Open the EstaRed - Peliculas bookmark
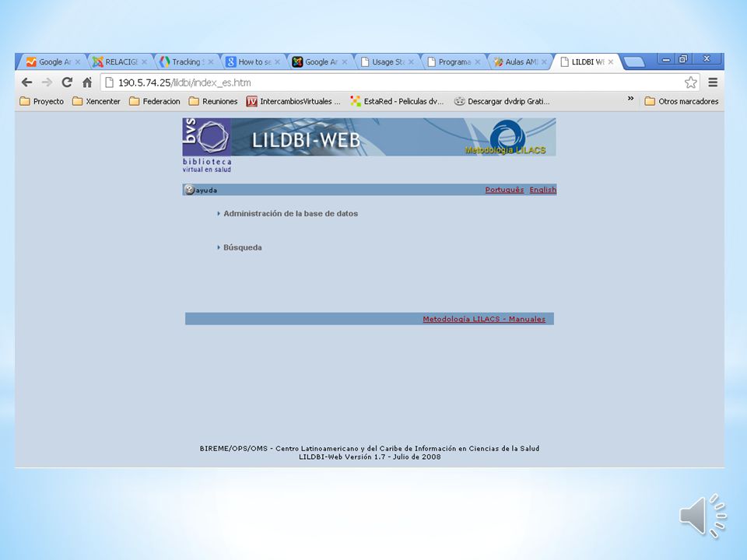Image resolution: width=747 pixels, height=560 pixels. coord(397,101)
